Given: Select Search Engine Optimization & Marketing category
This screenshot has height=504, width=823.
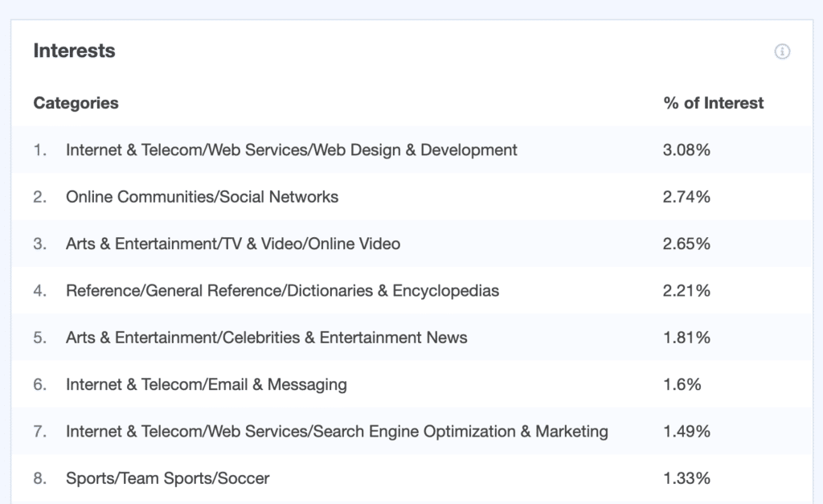Looking at the screenshot, I should pyautogui.click(x=337, y=432).
